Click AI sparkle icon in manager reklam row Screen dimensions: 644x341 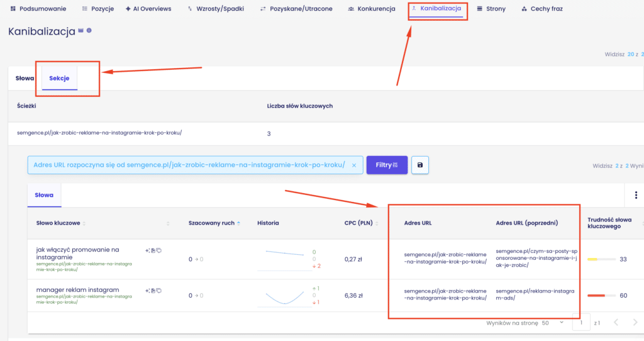coord(147,291)
